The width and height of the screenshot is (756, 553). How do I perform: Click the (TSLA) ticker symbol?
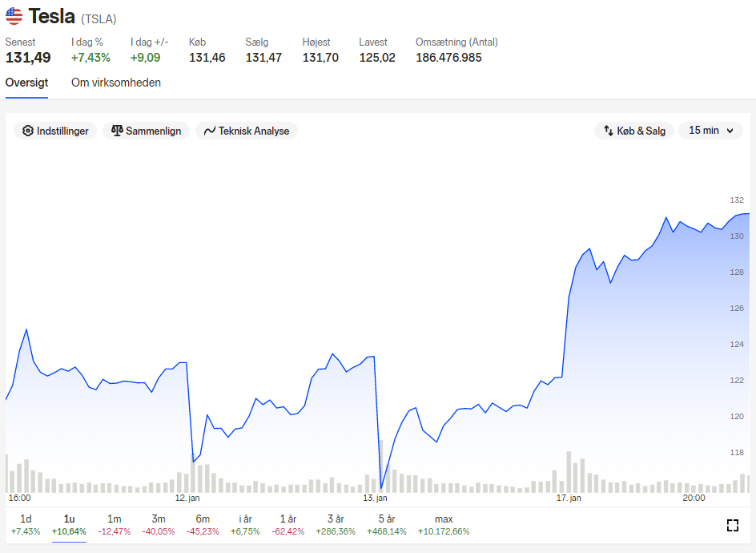tap(99, 18)
